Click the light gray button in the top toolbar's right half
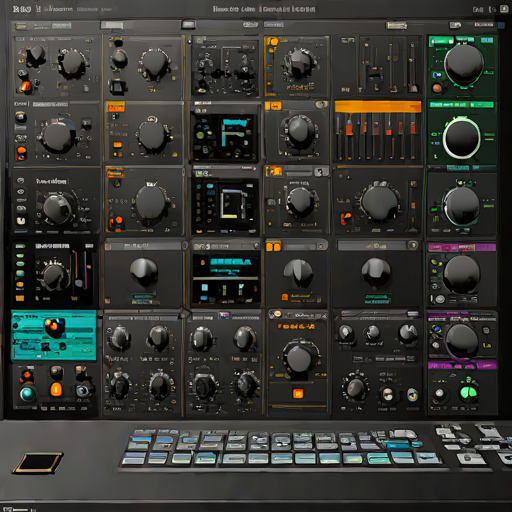Viewport: 512px width, 512px height. pyautogui.click(x=397, y=26)
